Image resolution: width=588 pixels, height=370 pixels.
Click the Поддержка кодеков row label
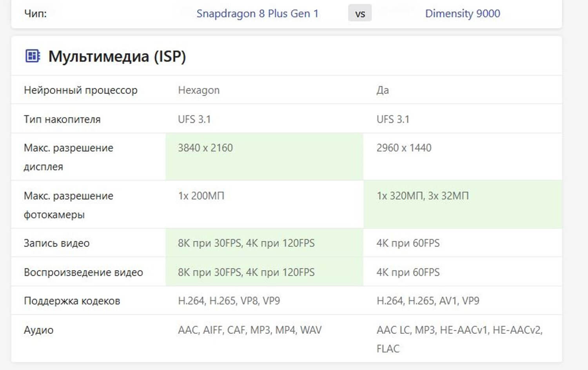[x=72, y=301]
